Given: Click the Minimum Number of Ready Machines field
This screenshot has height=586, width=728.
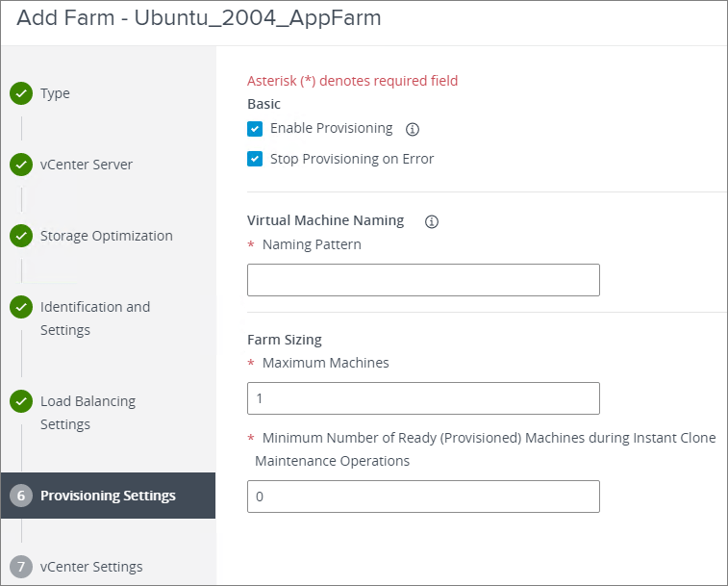Looking at the screenshot, I should pos(423,497).
